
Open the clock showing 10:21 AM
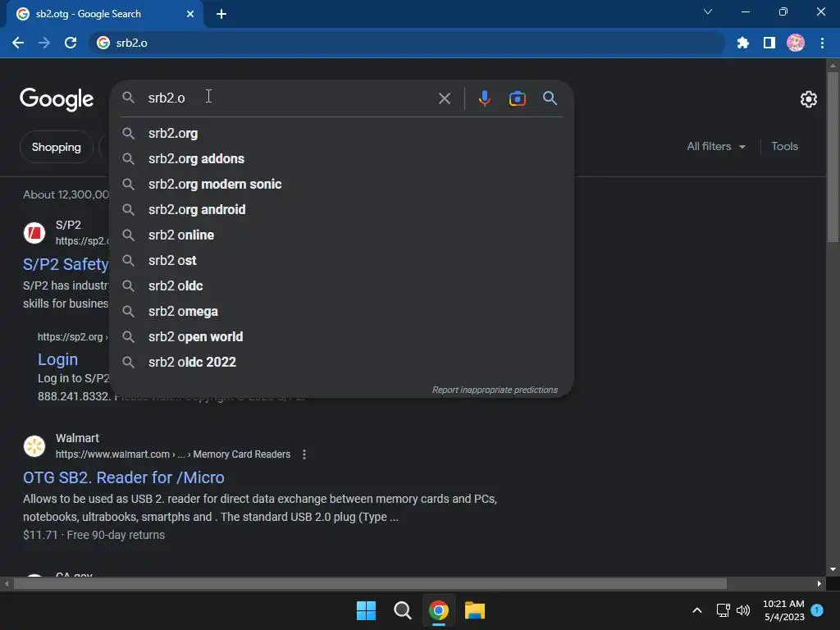point(783,610)
